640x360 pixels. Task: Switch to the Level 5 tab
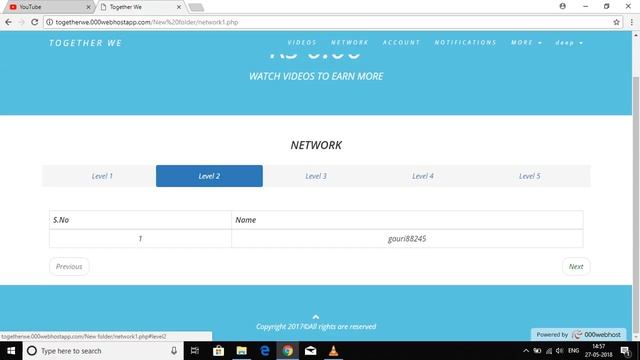point(530,176)
